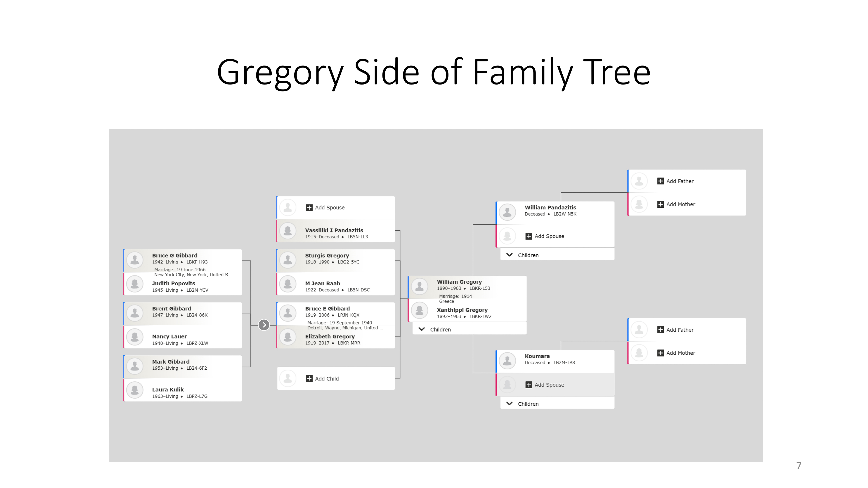Viewport: 868px width, 488px height.
Task: Click Add Spouse plus icon above Vassiliki Pandazitis
Action: tap(309, 207)
